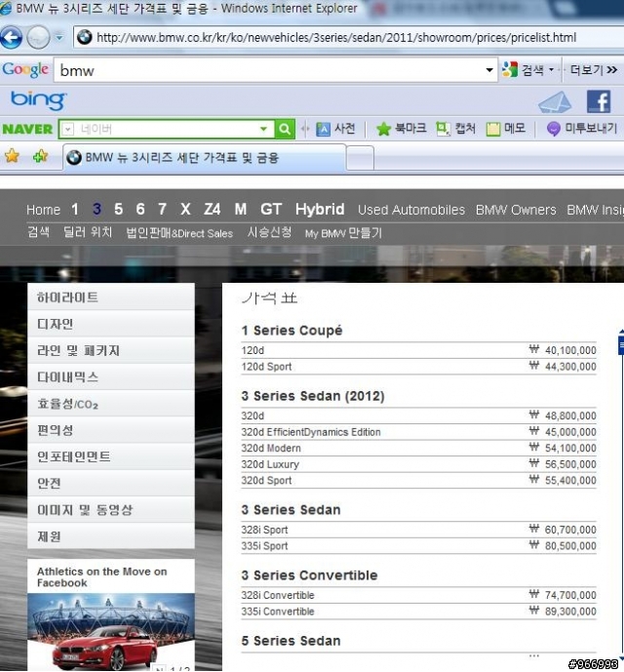The image size is (624, 672).
Task: Select 효율성/CO₂ sidebar item
Action: [x=111, y=403]
